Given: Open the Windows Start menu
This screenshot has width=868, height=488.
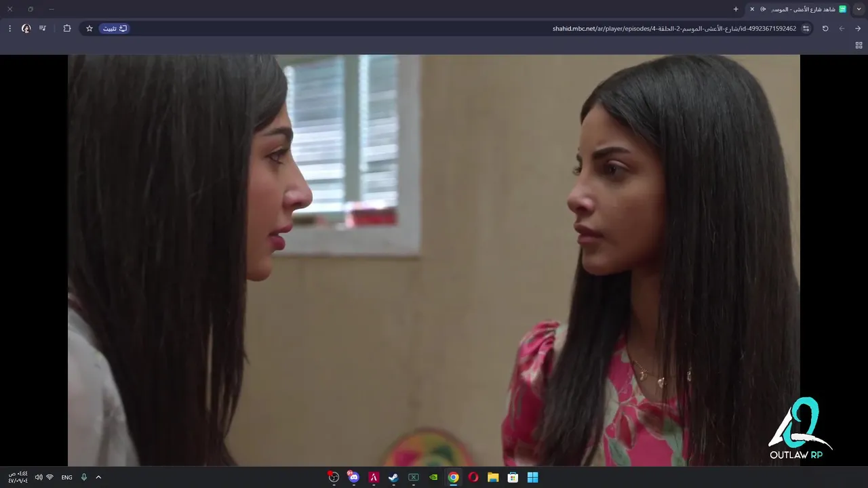Looking at the screenshot, I should coord(533,477).
